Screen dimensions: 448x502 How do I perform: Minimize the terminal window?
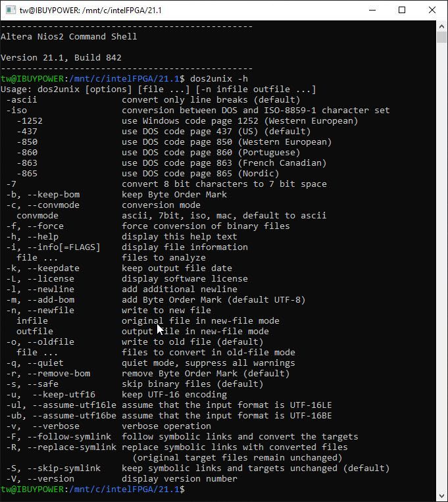point(372,10)
